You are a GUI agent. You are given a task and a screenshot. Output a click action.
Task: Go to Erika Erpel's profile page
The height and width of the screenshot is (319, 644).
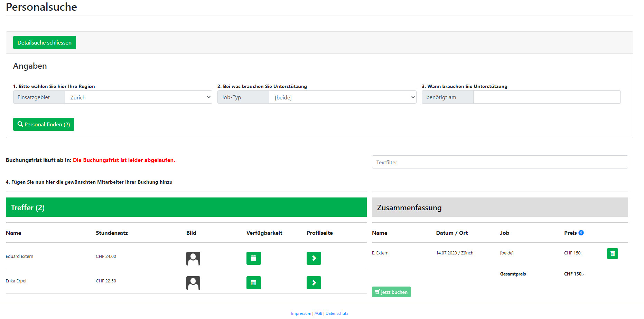click(314, 283)
